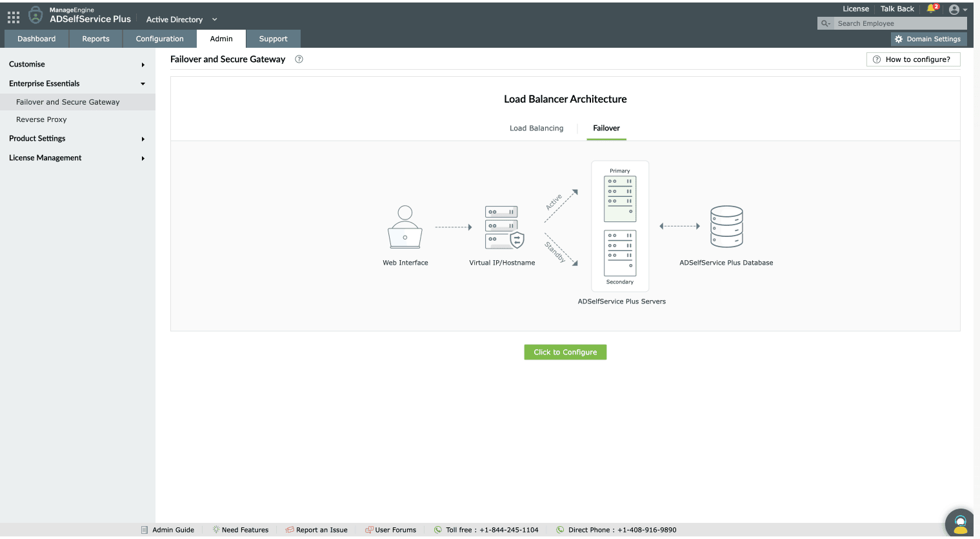Click the User Forums icon

369,530
